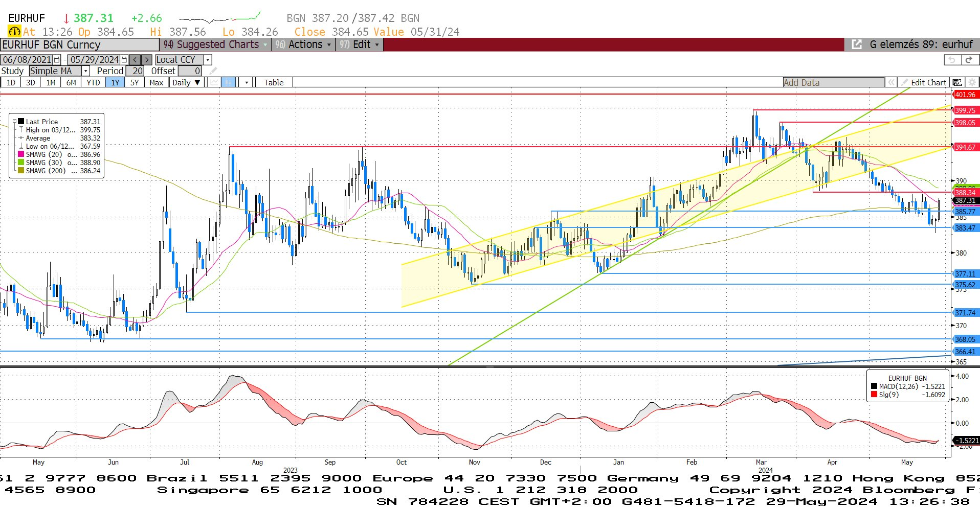Click the Edit Chart button
This screenshot has height=530, width=980.
coord(924,82)
